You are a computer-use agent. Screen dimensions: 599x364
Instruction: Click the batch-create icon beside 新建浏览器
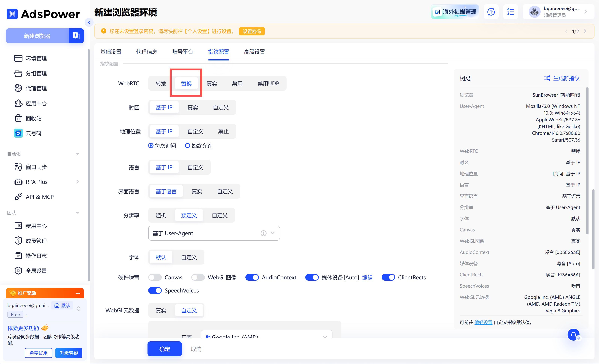tap(76, 36)
